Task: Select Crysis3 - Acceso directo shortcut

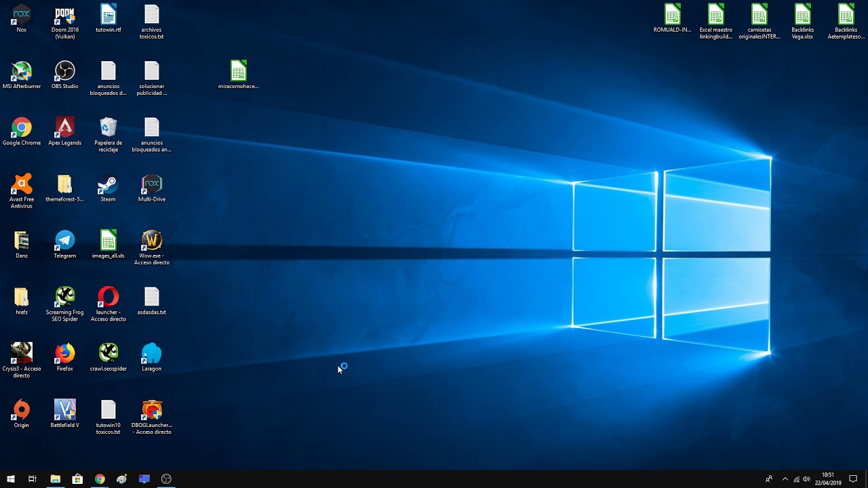Action: pos(22,361)
